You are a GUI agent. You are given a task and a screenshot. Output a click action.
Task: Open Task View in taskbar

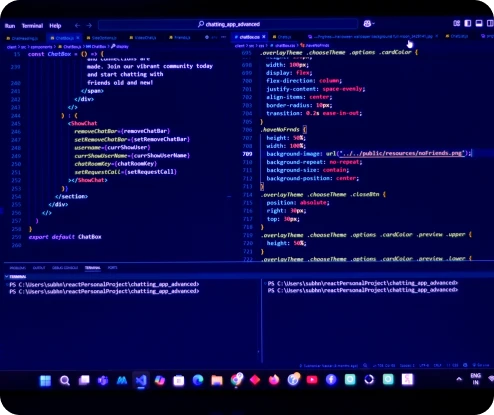click(84, 380)
